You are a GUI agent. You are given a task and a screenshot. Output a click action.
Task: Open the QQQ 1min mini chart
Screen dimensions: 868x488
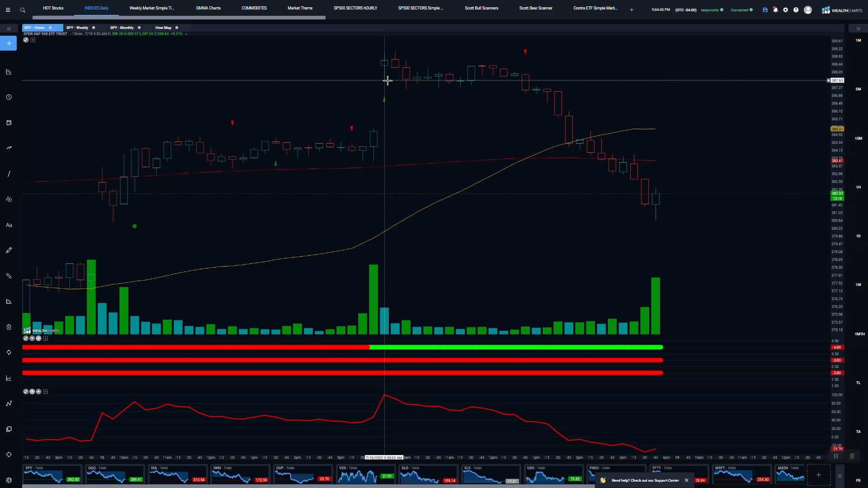(114, 474)
